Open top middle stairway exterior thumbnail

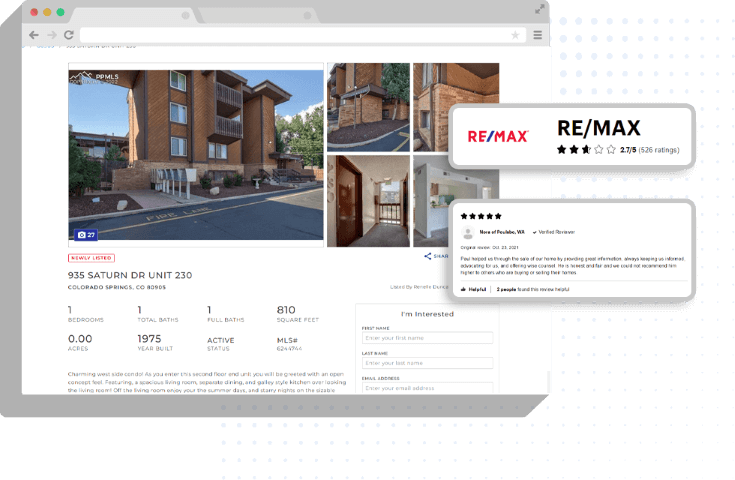368,107
